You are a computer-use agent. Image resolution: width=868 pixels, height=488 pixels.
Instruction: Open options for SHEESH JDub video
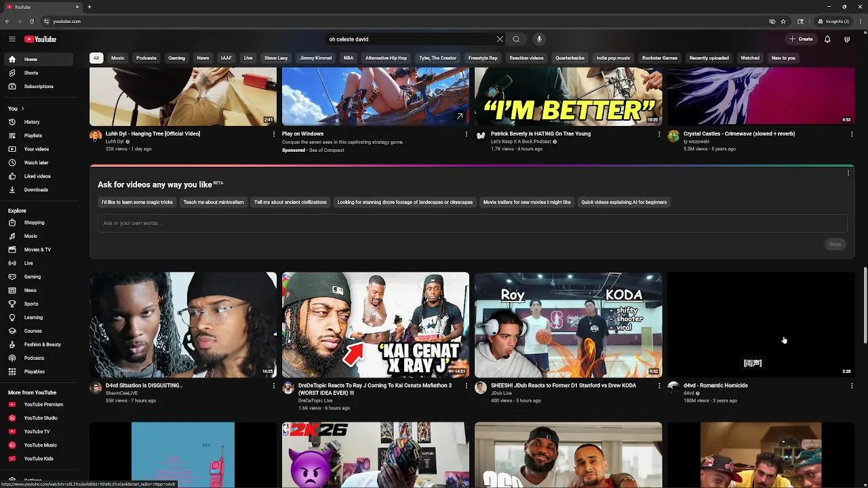[659, 386]
